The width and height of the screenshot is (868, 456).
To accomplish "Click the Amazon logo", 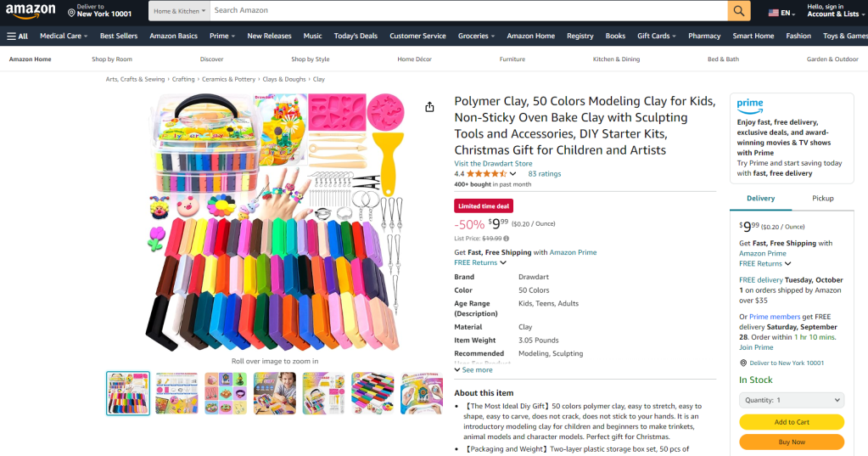I will point(31,11).
